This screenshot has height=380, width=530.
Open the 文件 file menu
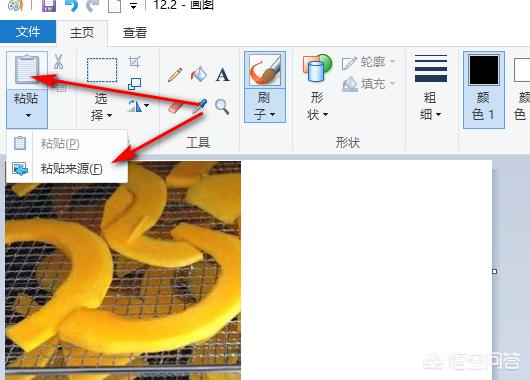(28, 32)
